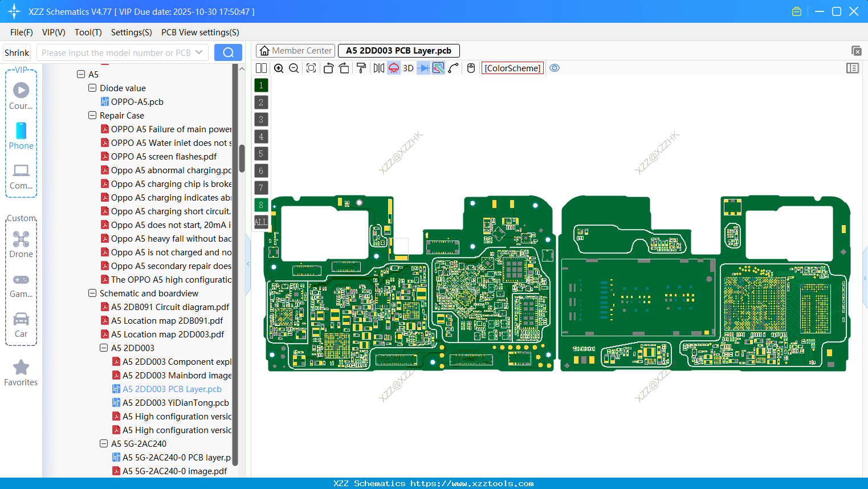Screen dimensions: 868x489
Task: Click the mouse settings icon
Action: 471,68
